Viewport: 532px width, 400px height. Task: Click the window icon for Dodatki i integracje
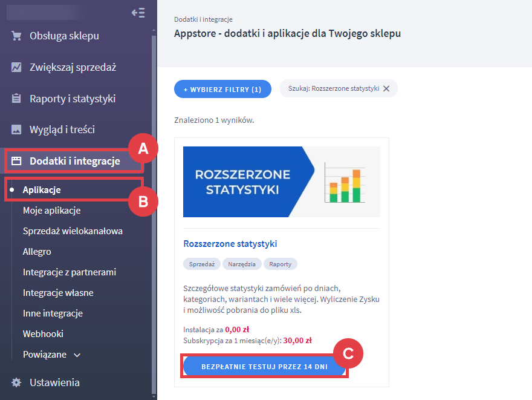[x=16, y=161]
